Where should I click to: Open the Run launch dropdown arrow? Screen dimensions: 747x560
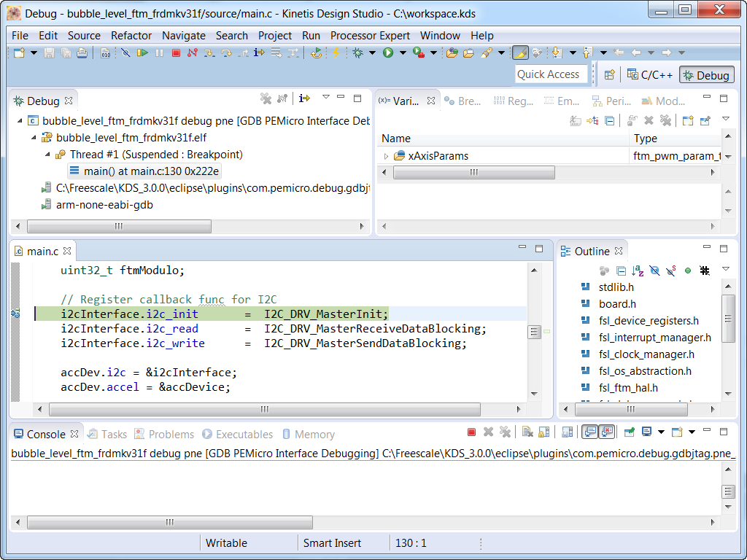pyautogui.click(x=402, y=53)
